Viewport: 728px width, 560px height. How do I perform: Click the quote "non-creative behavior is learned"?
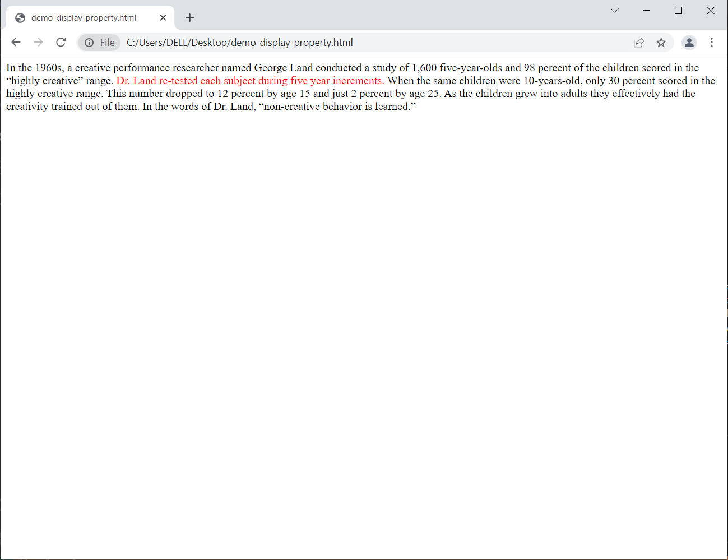(337, 107)
